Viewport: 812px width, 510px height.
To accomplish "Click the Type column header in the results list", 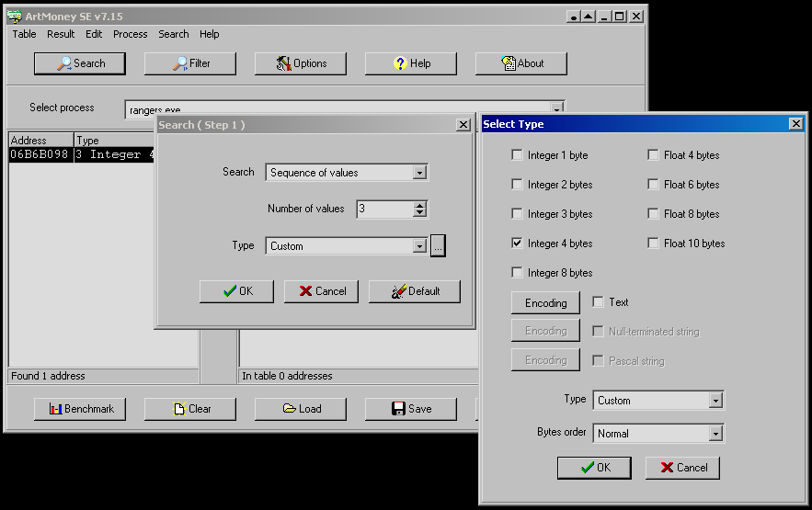I will 114,141.
